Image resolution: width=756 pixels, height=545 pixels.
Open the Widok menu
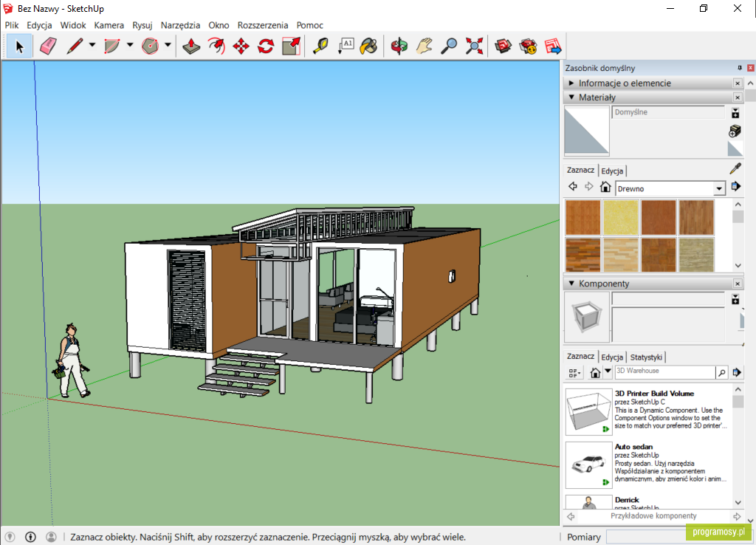(73, 25)
